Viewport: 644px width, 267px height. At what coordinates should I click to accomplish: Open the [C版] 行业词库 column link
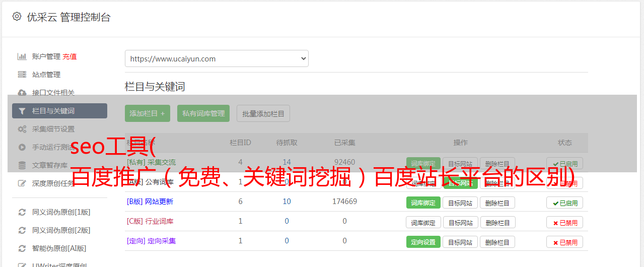pos(150,221)
